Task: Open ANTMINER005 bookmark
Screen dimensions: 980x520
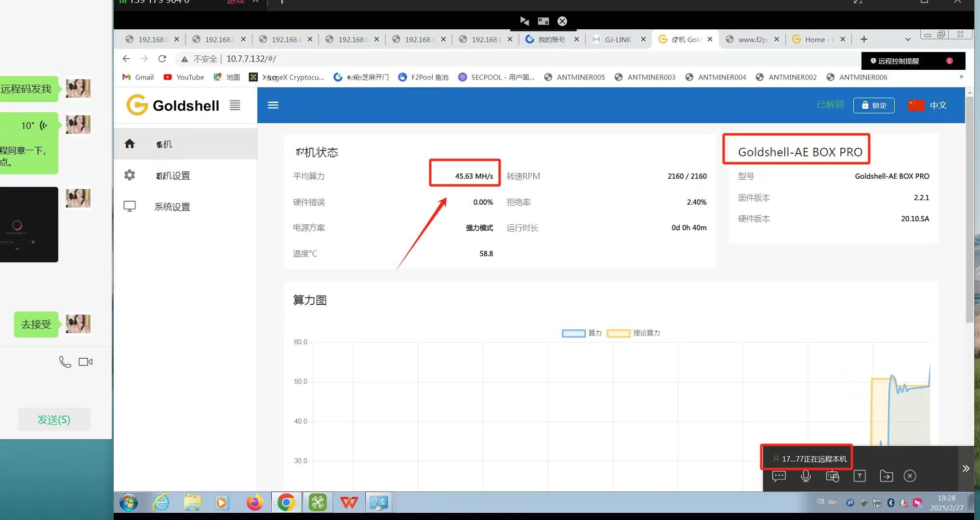Action: coord(574,77)
